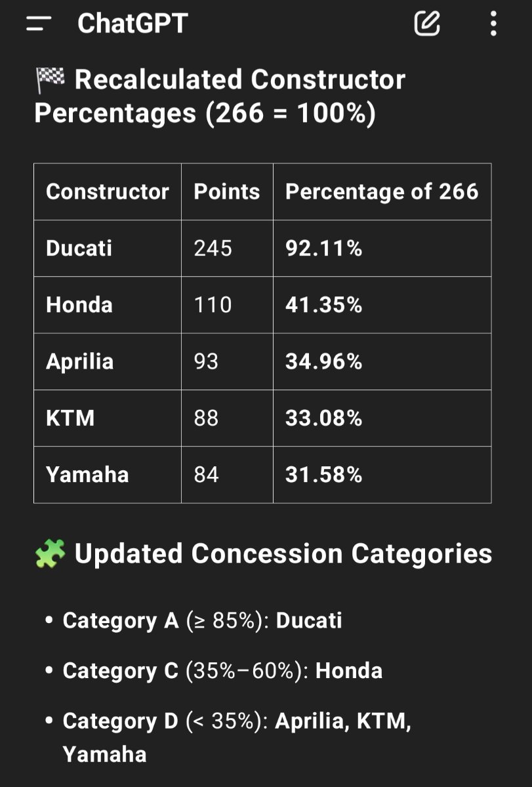Viewport: 532px width, 787px height.
Task: Tap the Recalculated Constructor Percentages heading
Action: click(220, 96)
